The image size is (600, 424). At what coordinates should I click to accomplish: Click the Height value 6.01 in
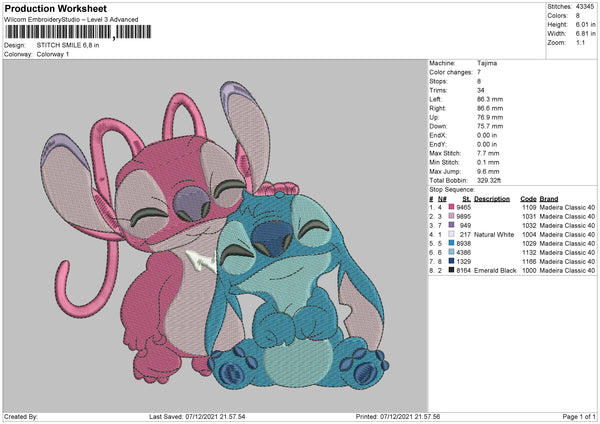(x=585, y=24)
